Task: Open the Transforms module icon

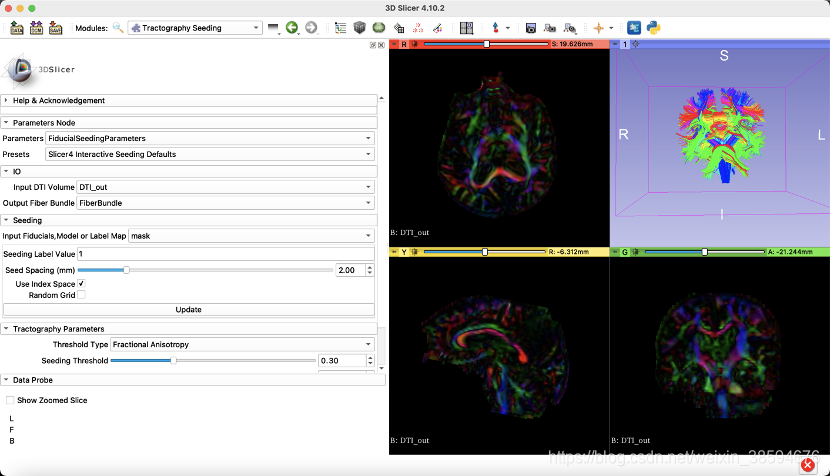Action: click(x=399, y=28)
